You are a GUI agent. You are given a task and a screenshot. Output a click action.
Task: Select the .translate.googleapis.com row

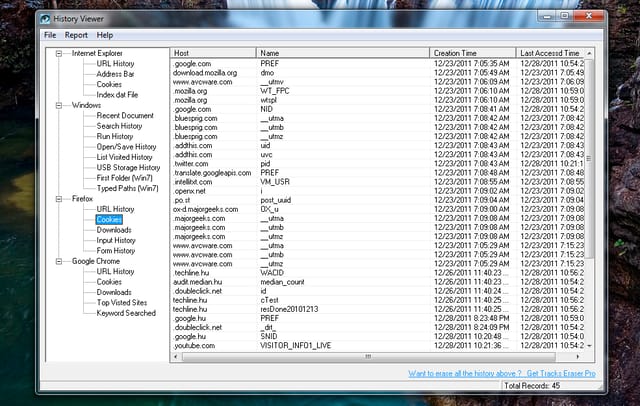point(378,173)
